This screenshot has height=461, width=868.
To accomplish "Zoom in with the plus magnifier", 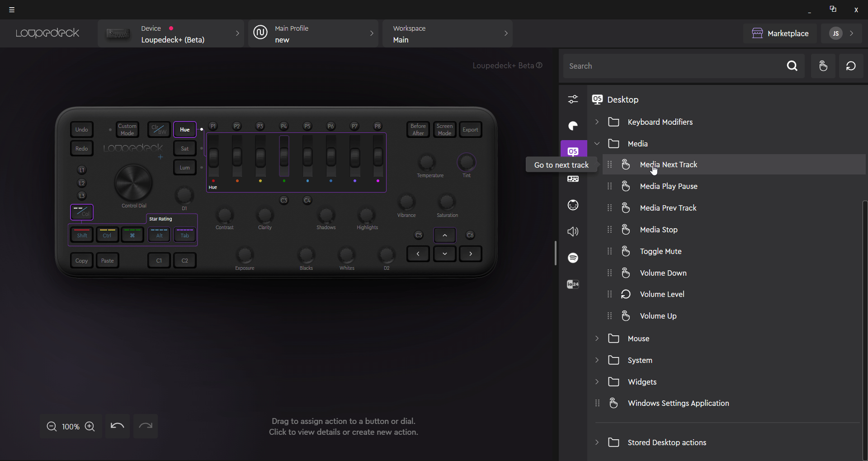I will [90, 427].
